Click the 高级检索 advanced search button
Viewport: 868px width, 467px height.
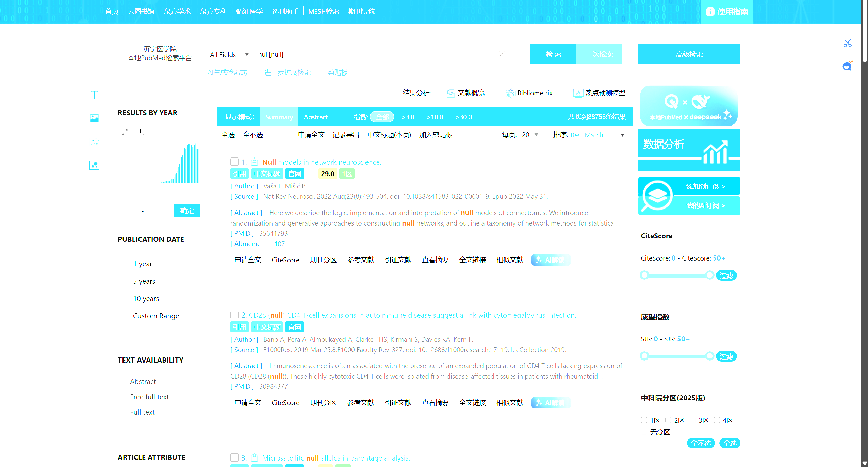point(689,54)
